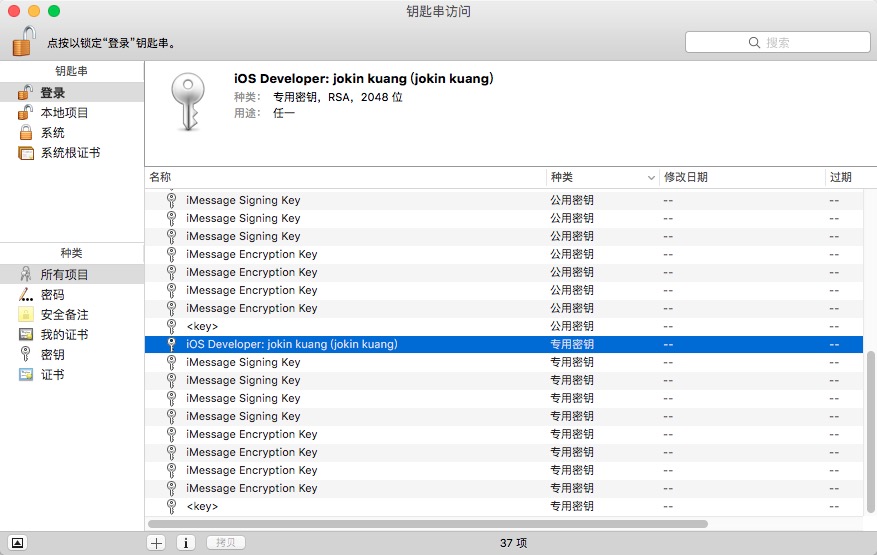The image size is (877, 555).
Task: Click the sort chevron in the 种类 header
Action: [651, 178]
